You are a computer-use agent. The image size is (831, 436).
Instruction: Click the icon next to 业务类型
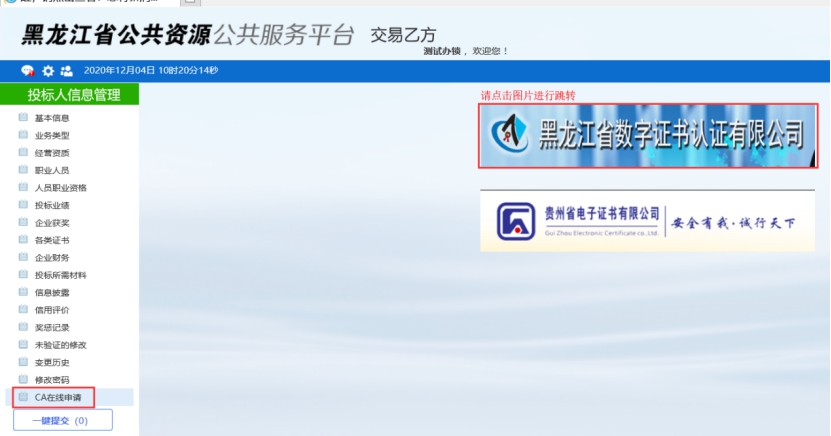(x=23, y=135)
